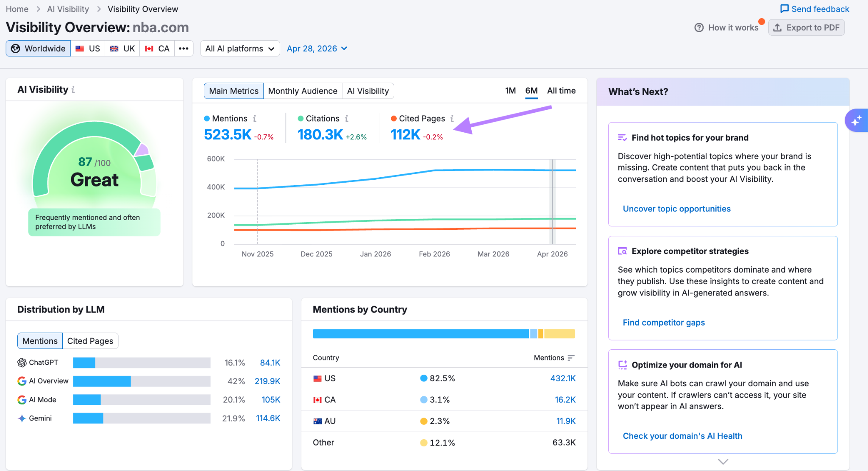
Task: Click the CA flag icon in region selector
Action: [149, 48]
